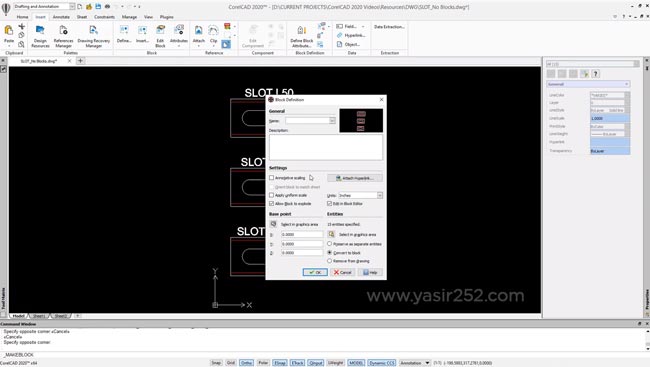Toggle ETrack in the status bar
The width and height of the screenshot is (650, 367).
297,363
